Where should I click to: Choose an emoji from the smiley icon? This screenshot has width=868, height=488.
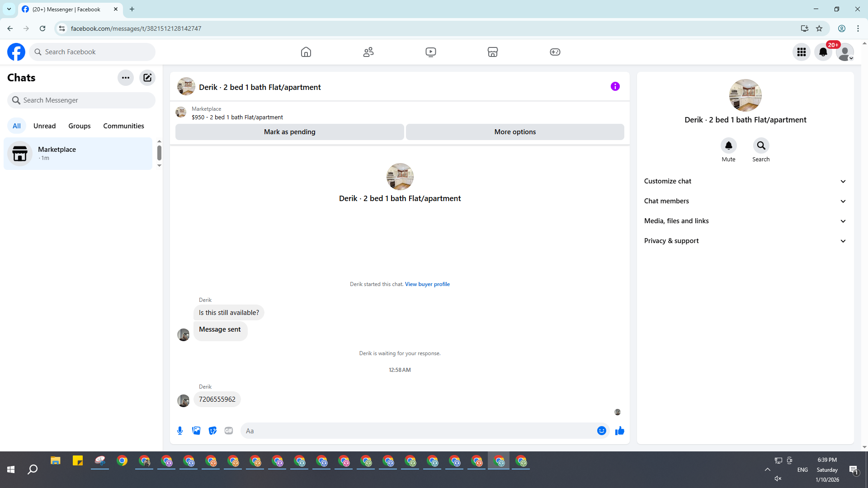pyautogui.click(x=601, y=431)
